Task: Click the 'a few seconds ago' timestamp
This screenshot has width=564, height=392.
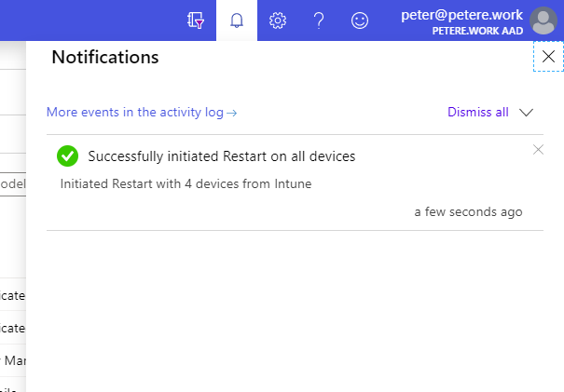Action: [468, 211]
